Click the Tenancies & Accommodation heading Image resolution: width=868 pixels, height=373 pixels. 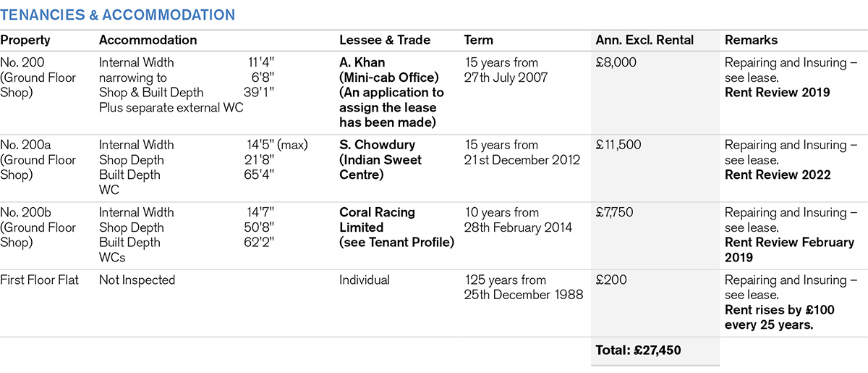click(117, 14)
